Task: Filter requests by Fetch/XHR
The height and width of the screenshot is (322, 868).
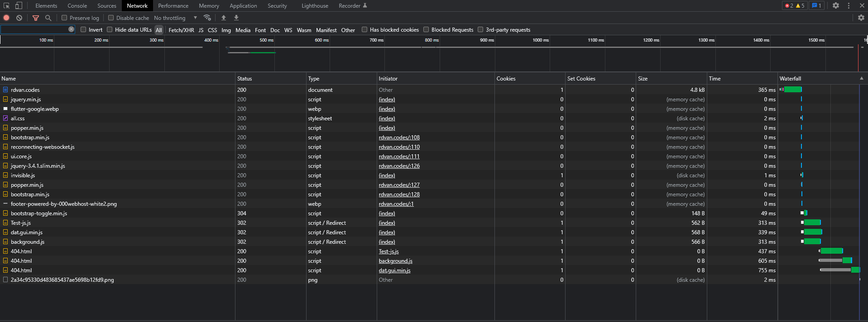Action: pyautogui.click(x=181, y=30)
